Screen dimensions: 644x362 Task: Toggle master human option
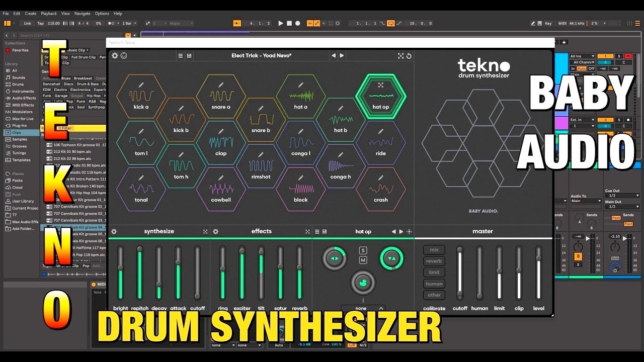point(434,284)
